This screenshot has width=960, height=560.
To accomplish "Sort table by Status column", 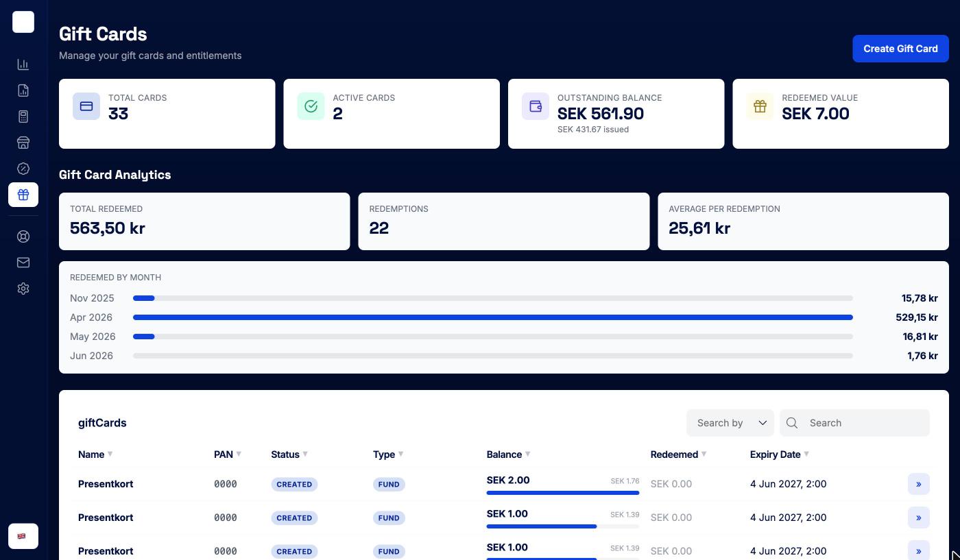I will (289, 454).
